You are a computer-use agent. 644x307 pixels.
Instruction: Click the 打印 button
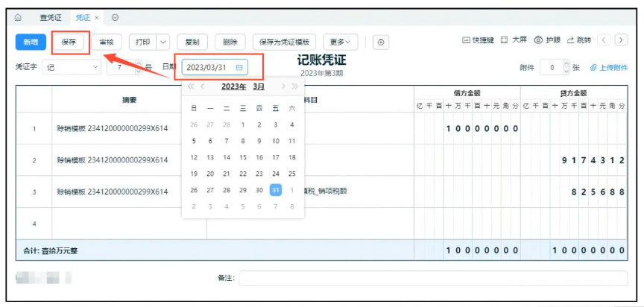point(143,42)
